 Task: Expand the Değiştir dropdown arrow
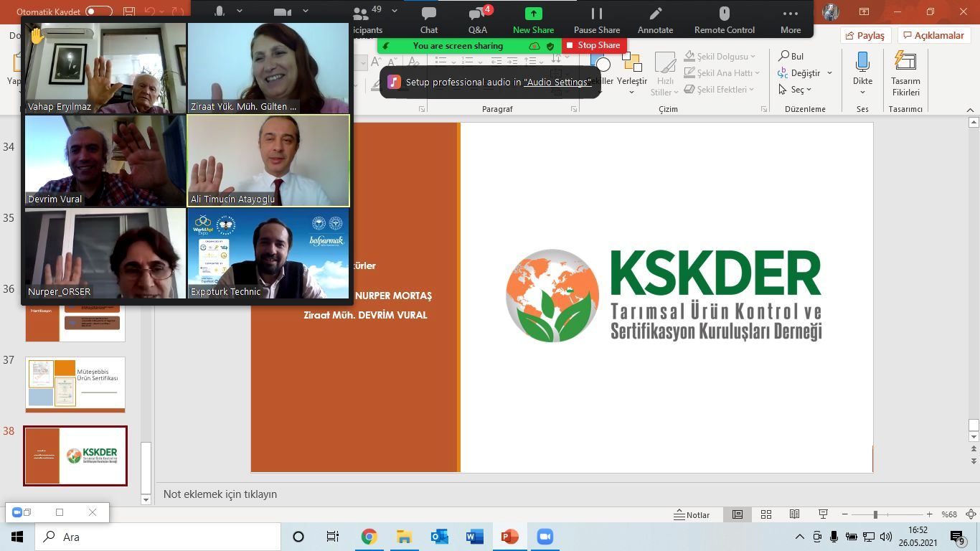tap(829, 72)
